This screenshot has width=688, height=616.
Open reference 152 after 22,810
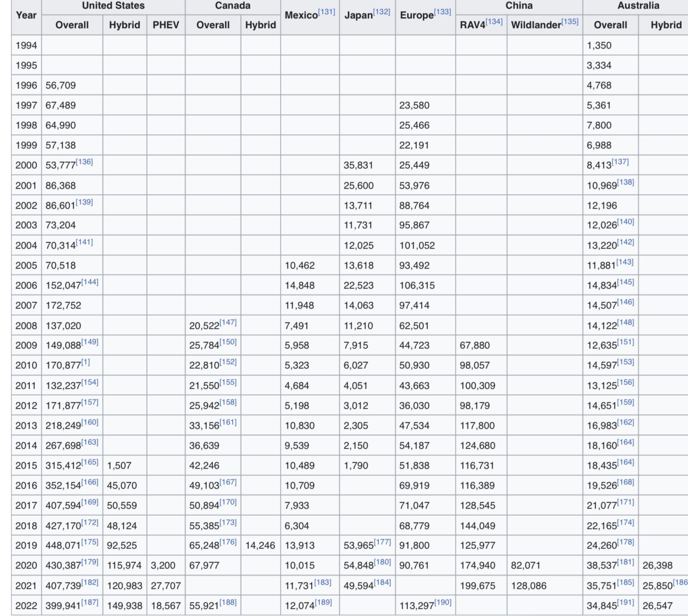[x=228, y=362]
